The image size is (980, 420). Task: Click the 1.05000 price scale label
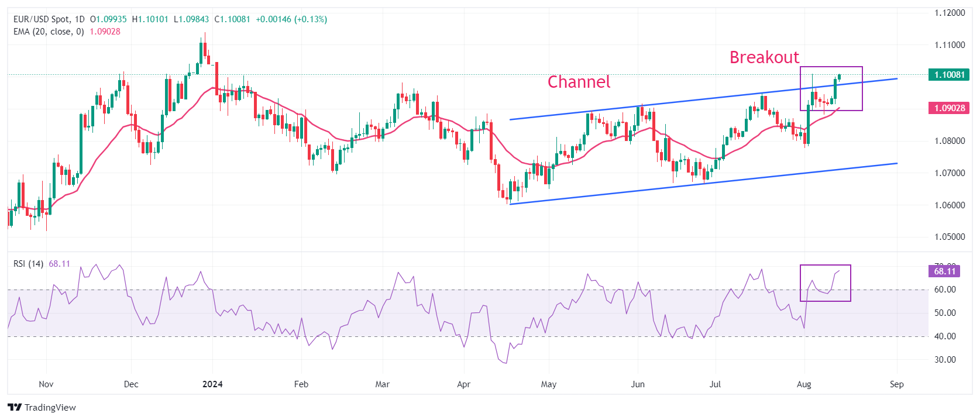click(x=949, y=237)
